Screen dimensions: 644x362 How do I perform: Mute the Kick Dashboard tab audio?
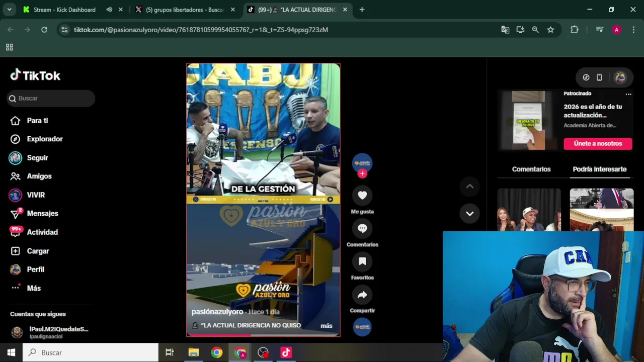(x=109, y=10)
